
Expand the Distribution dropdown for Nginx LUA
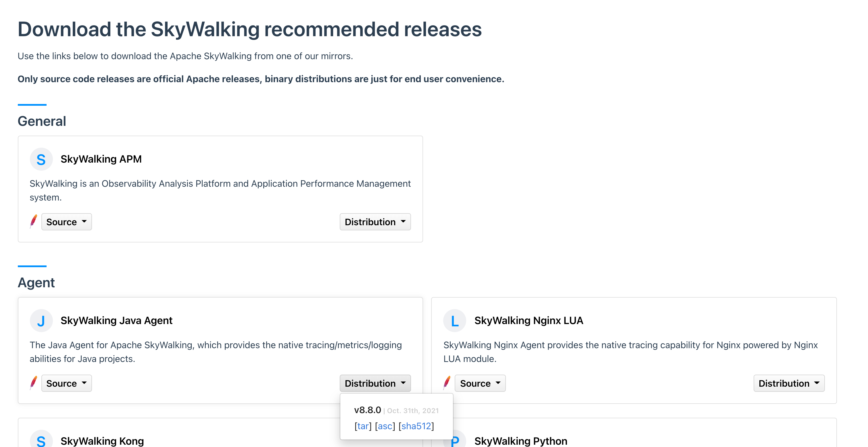(788, 383)
